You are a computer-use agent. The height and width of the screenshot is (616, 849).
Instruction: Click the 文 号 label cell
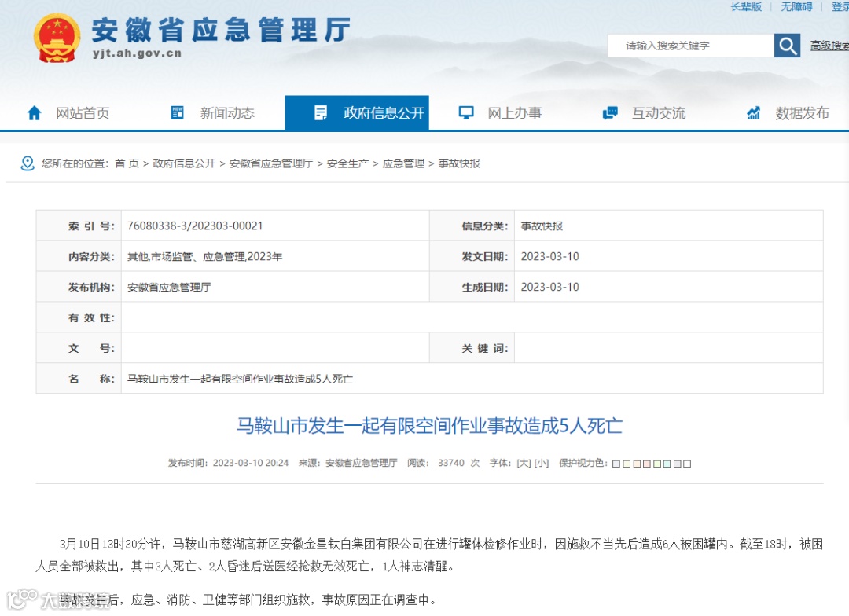coord(79,348)
